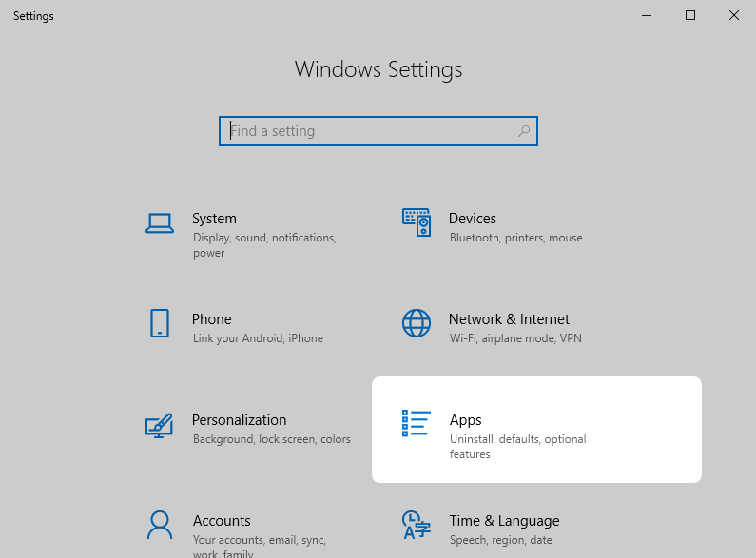The width and height of the screenshot is (756, 558).
Task: Maximize the Settings window
Action: pyautogui.click(x=690, y=15)
